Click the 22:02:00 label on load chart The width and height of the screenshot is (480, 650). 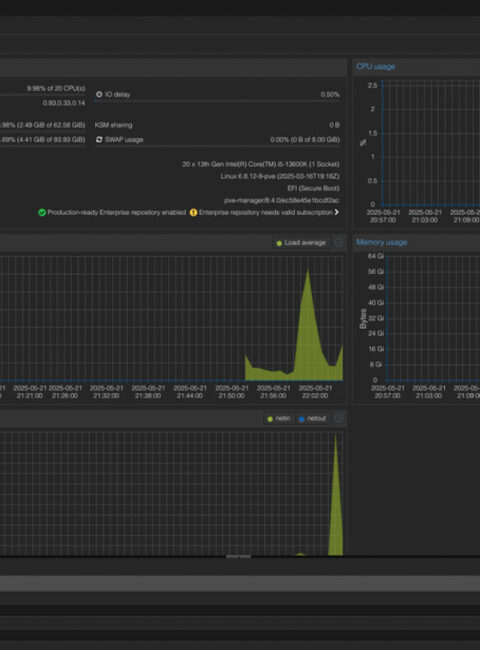click(315, 395)
